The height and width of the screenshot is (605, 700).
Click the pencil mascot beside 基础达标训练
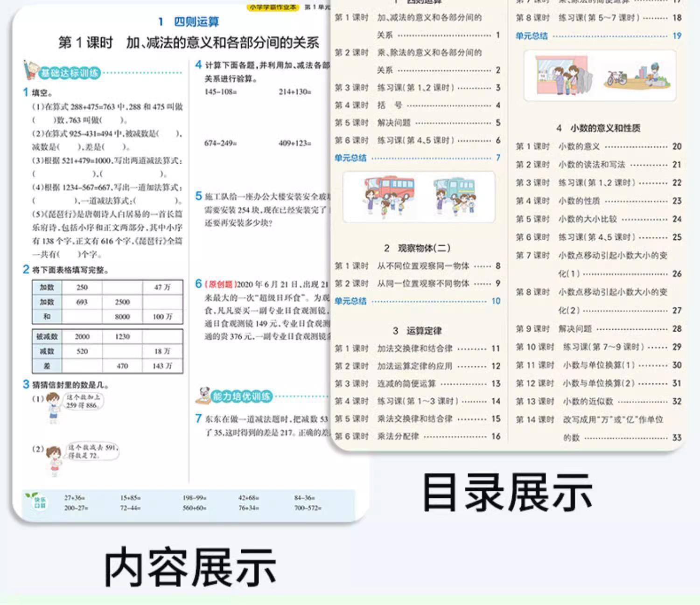(x=30, y=70)
